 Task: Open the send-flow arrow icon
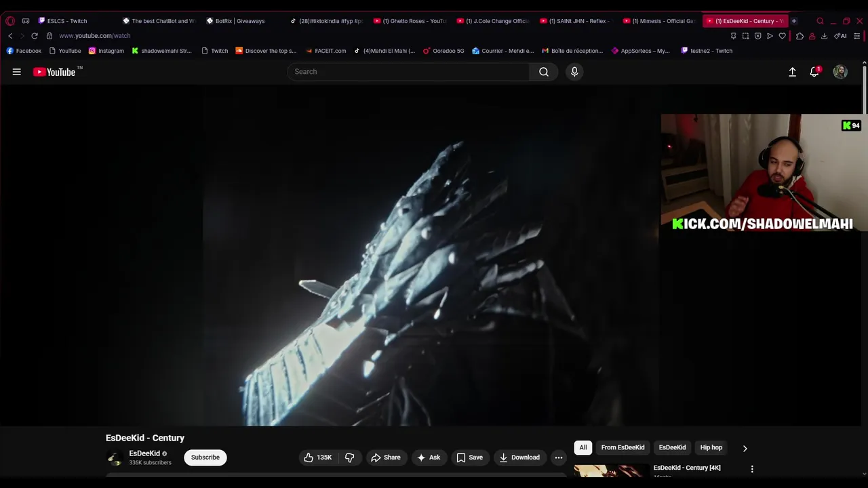[770, 36]
